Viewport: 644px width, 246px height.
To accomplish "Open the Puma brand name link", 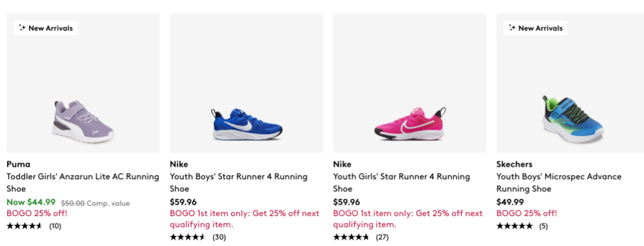I will (19, 164).
